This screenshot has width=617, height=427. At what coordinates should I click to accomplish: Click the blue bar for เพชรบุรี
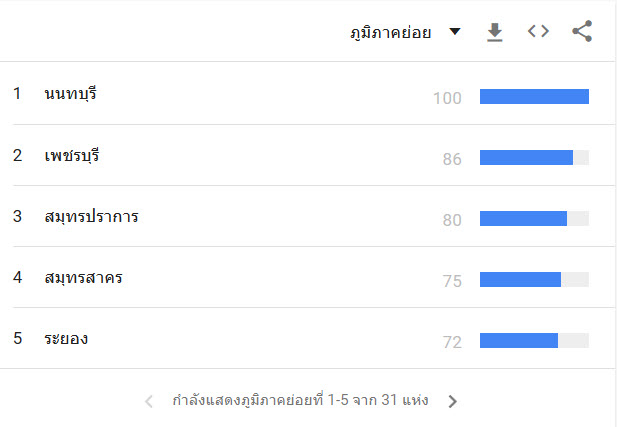[x=526, y=157]
